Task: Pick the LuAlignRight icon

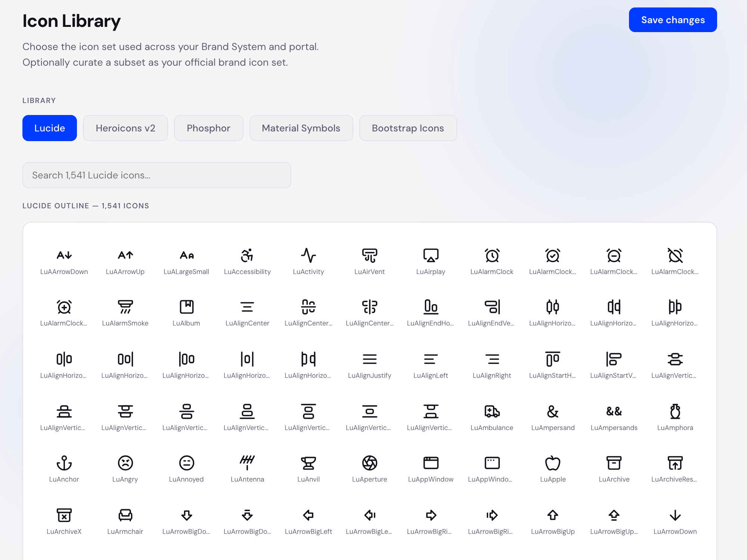Action: click(x=492, y=360)
